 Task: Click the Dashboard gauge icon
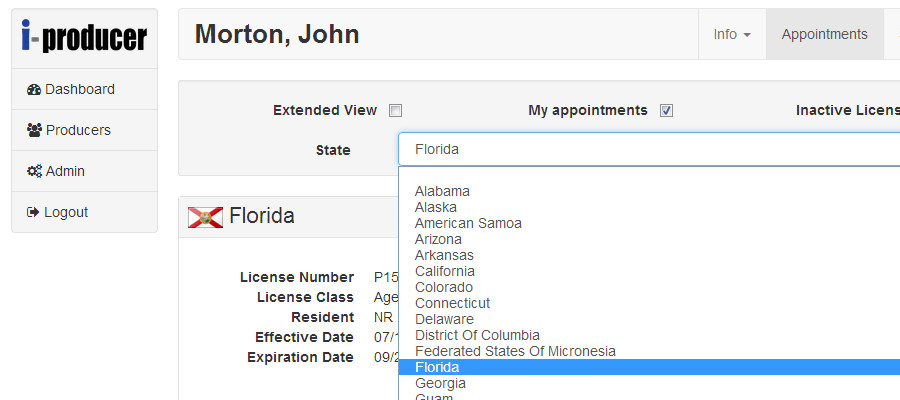tap(33, 90)
